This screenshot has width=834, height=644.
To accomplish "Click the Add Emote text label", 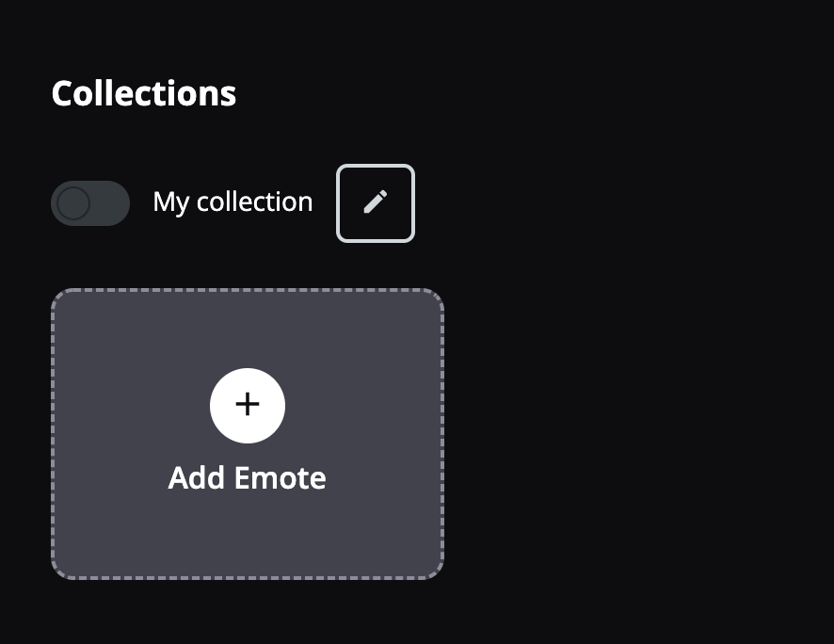I will click(247, 477).
